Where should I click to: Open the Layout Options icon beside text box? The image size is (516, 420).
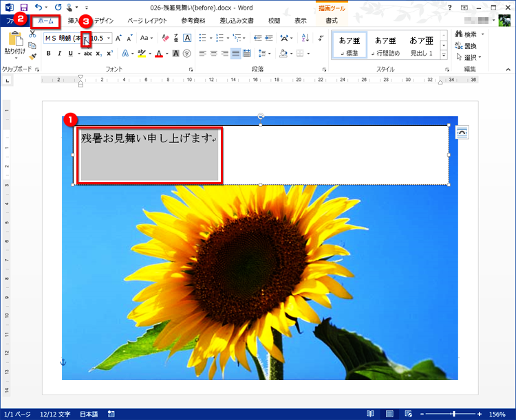[x=462, y=132]
